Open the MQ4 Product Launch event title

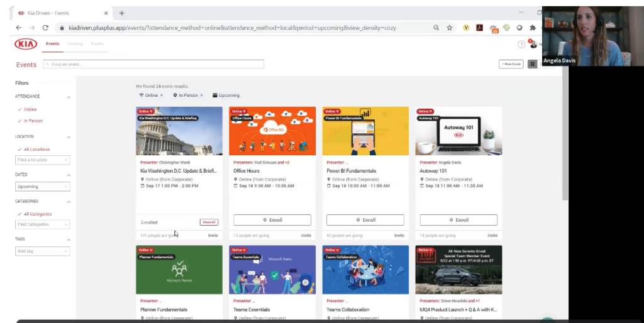pos(458,309)
